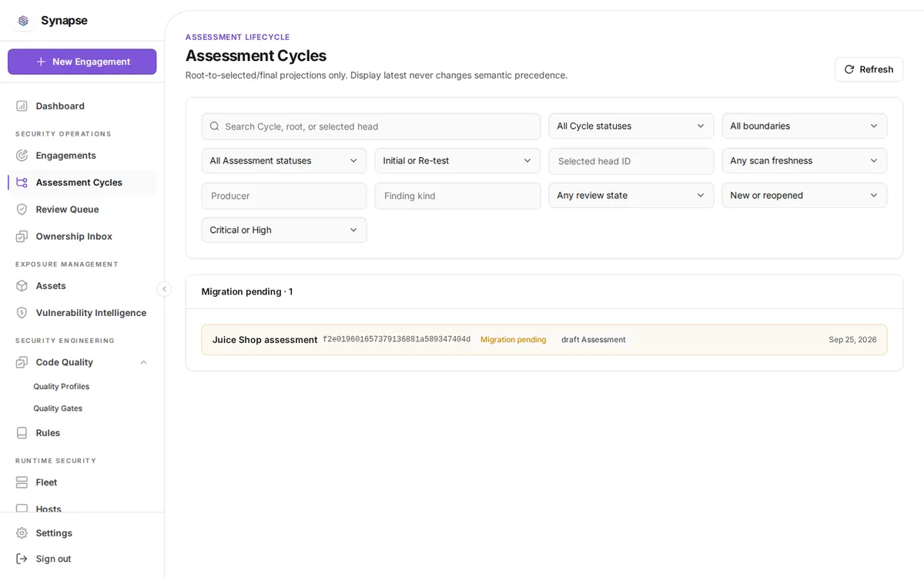Collapse the Code Quality section chevron
Viewport: 924px width, 578px height.
click(143, 362)
